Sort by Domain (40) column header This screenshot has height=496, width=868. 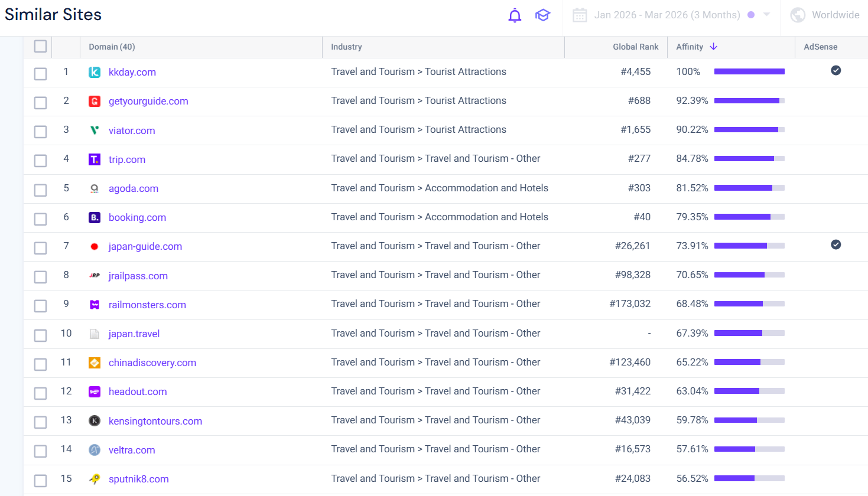pyautogui.click(x=112, y=47)
